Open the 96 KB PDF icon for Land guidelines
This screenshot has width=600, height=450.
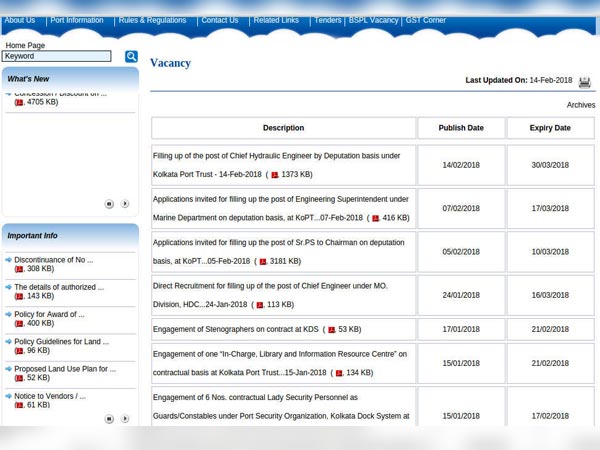click(19, 351)
